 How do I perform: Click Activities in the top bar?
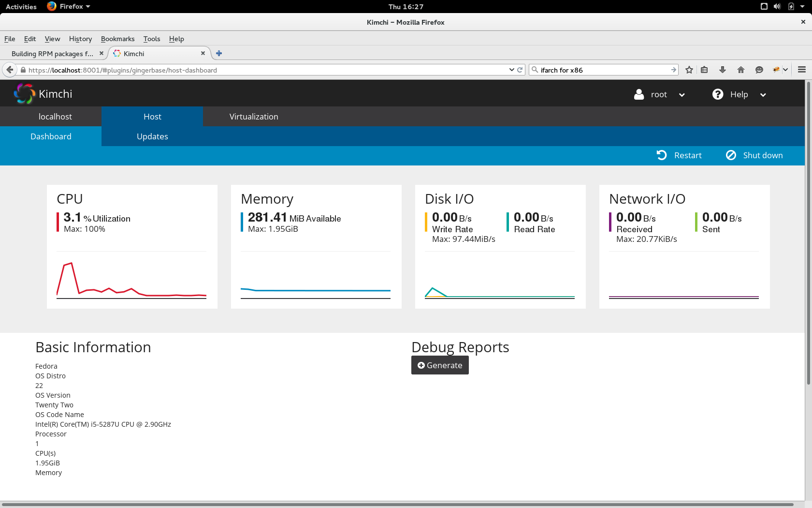(x=21, y=6)
